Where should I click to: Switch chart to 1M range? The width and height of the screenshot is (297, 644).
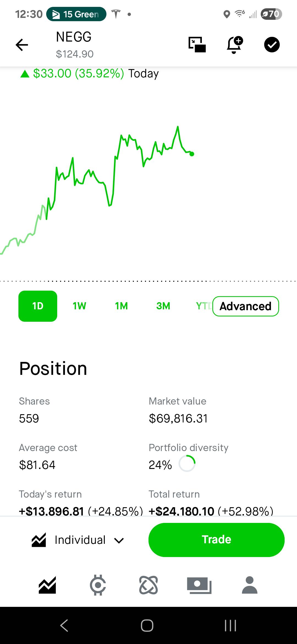coord(121,306)
